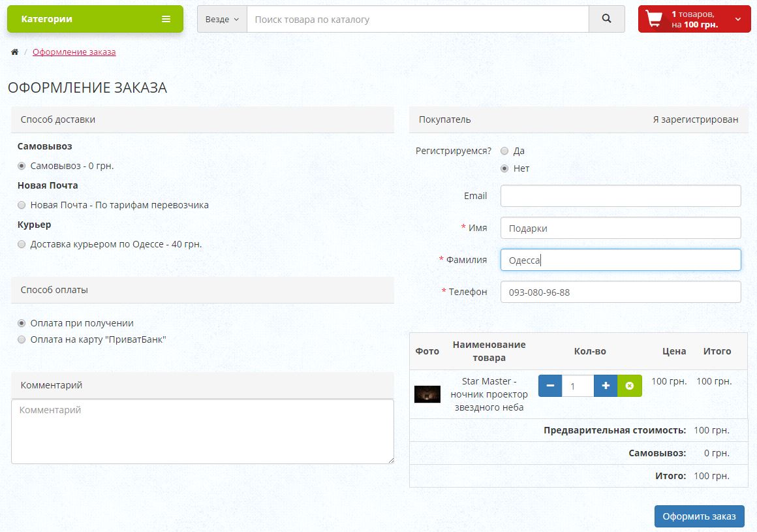Click the magnifying glass search button
This screenshot has height=532, width=757.
click(x=607, y=19)
